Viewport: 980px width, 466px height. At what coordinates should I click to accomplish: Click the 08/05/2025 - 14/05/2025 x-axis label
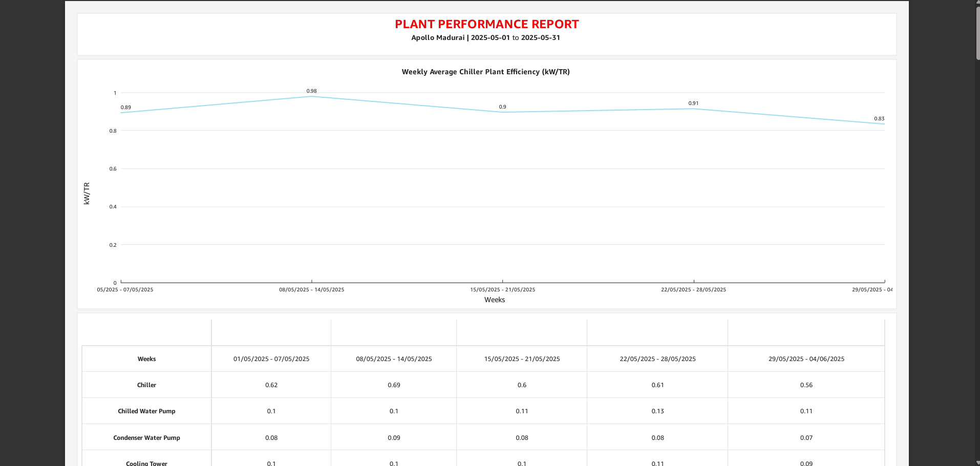point(311,290)
